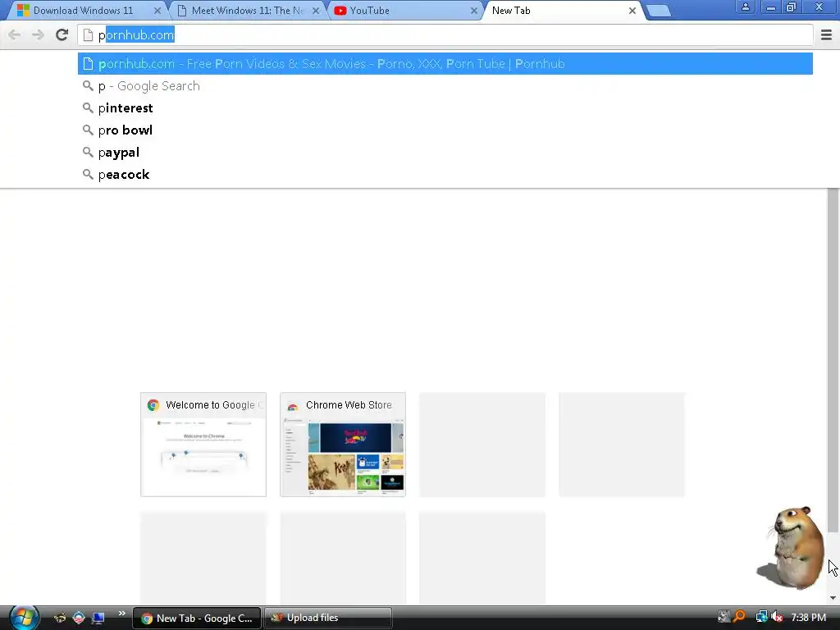Close the New Tab tab
The height and width of the screenshot is (630, 840).
pyautogui.click(x=632, y=11)
